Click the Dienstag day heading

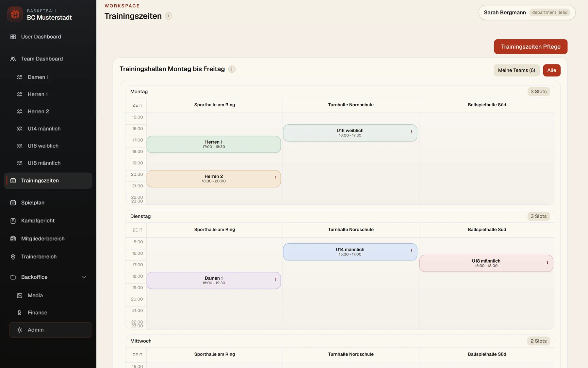pyautogui.click(x=140, y=216)
